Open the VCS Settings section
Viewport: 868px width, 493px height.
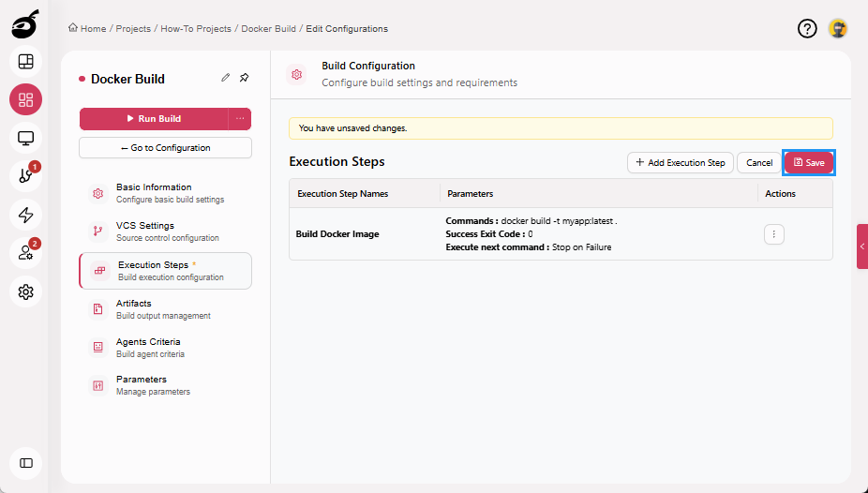coord(166,232)
